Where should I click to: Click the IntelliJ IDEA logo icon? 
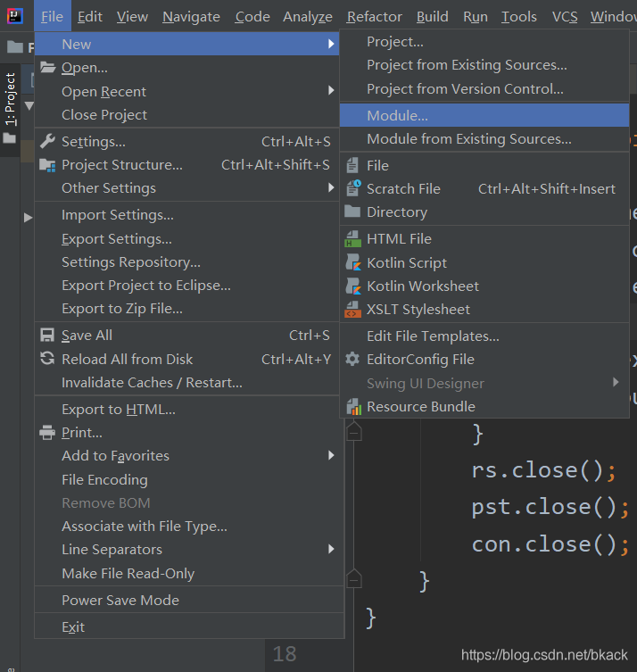15,16
